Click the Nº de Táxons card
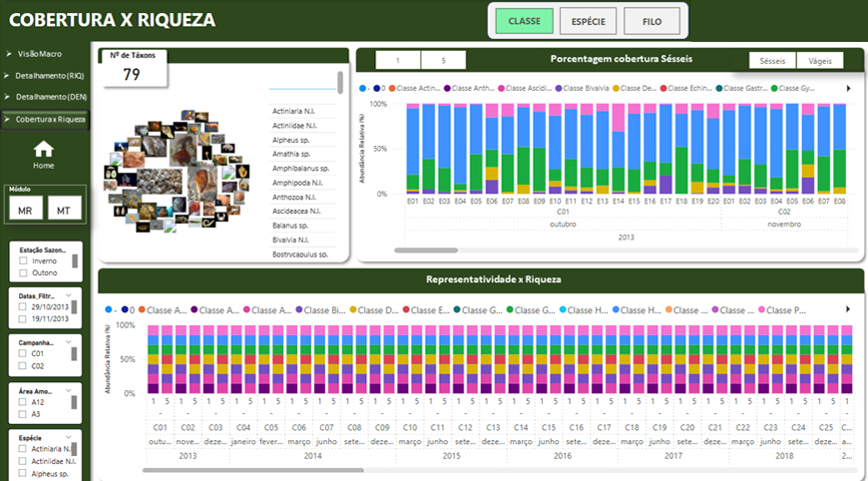This screenshot has height=481, width=868. point(132,68)
